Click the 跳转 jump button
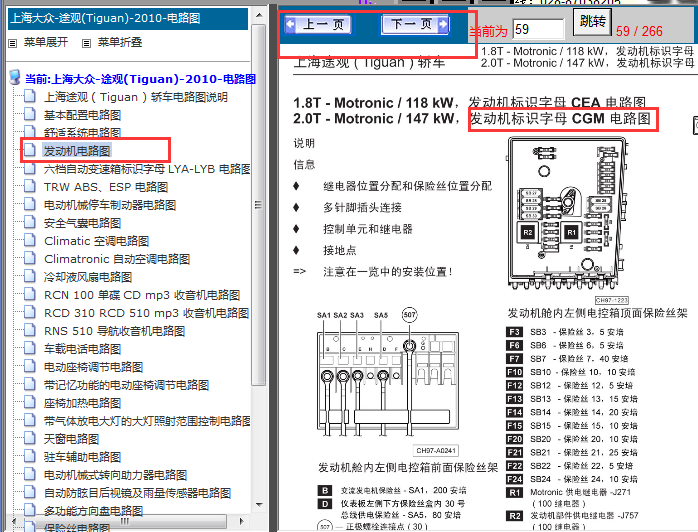Image resolution: width=698 pixels, height=532 pixels. [592, 21]
